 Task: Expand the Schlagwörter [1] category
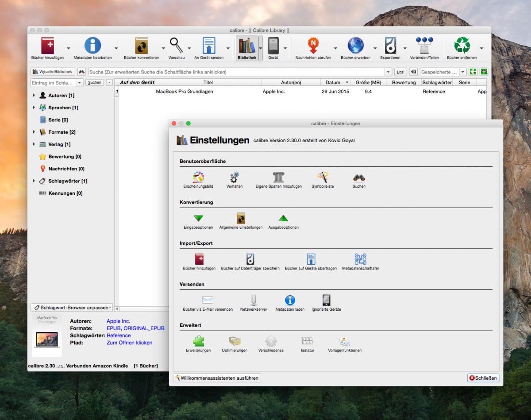point(34,181)
